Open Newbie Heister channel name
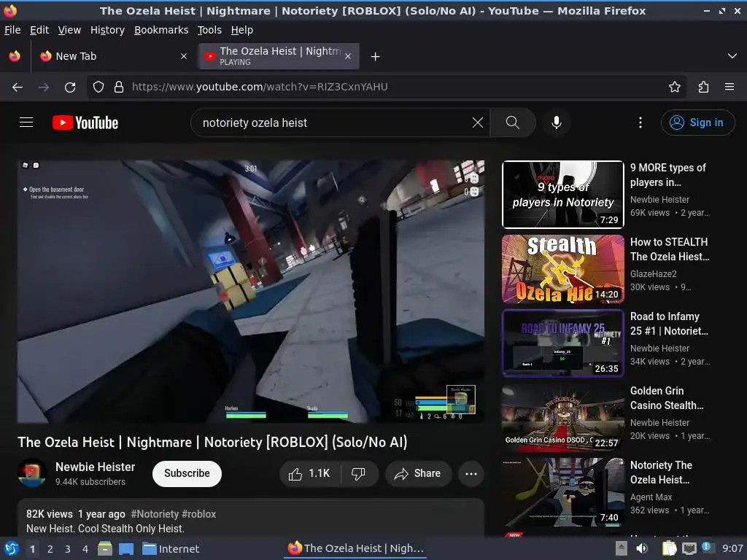The width and height of the screenshot is (747, 560). (96, 467)
